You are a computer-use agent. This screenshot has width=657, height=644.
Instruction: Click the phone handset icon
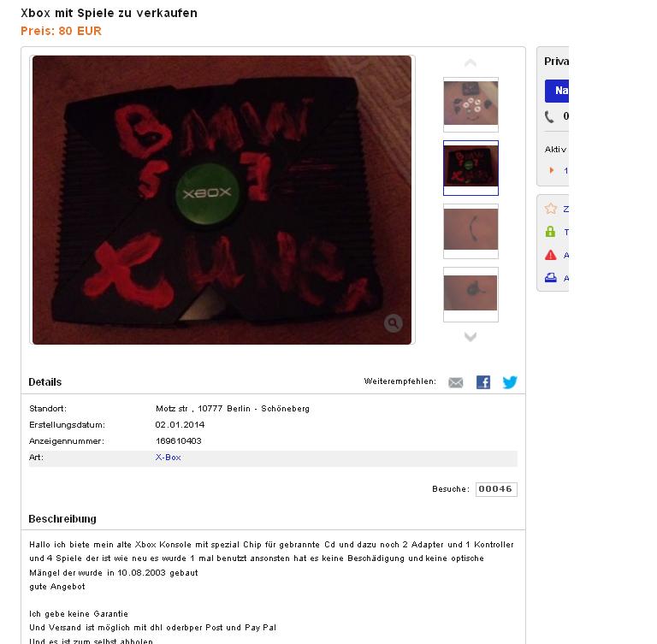(x=549, y=116)
